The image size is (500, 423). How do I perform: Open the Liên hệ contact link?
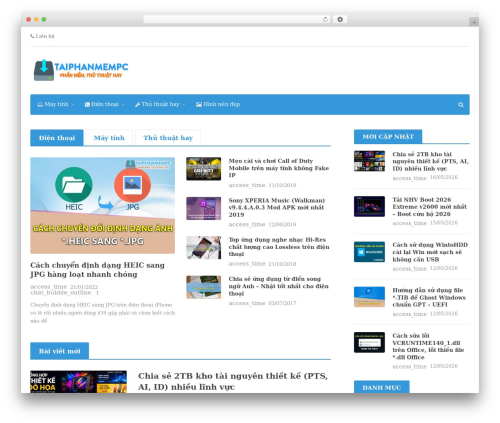(x=42, y=36)
